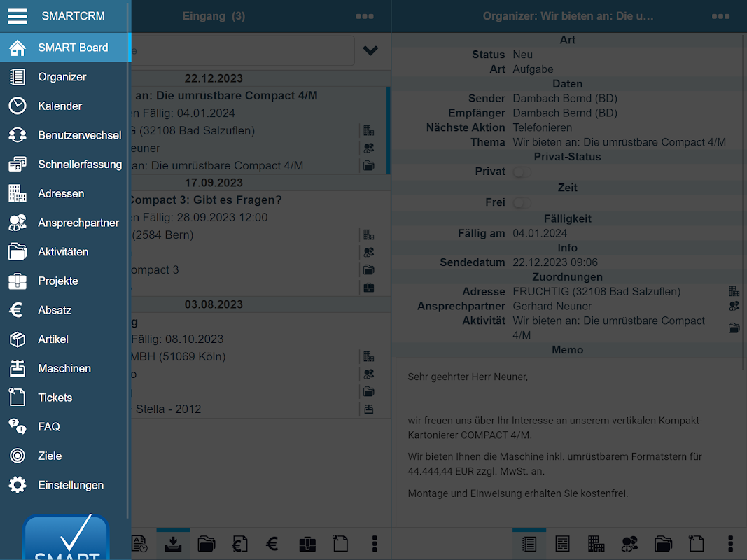Click the folder icon in left bottom toolbar
Screen dimensions: 747x560
pos(207,544)
